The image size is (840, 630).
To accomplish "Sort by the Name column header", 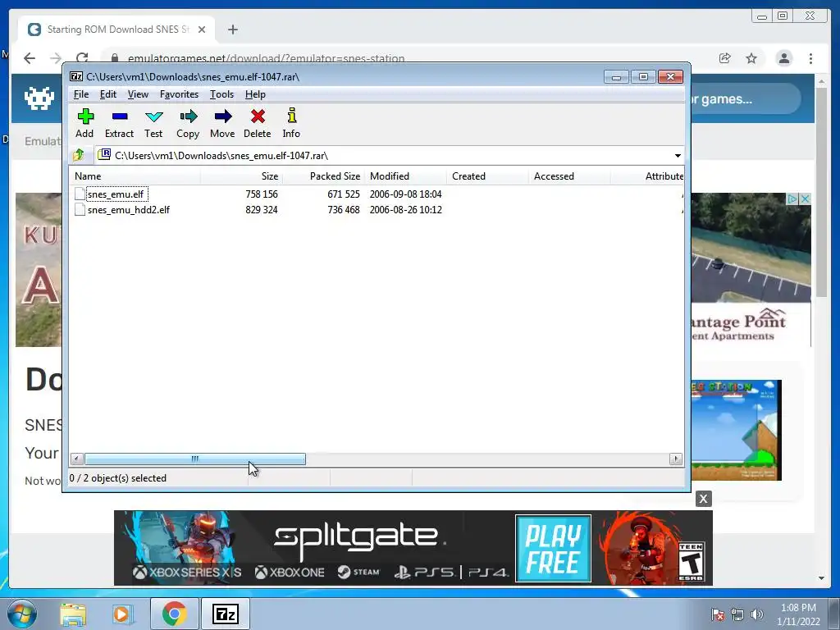I will (x=135, y=176).
